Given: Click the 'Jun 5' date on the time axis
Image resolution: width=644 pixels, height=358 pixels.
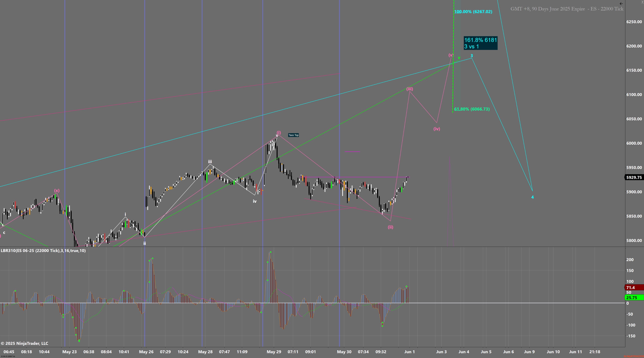Looking at the screenshot, I should (486, 352).
